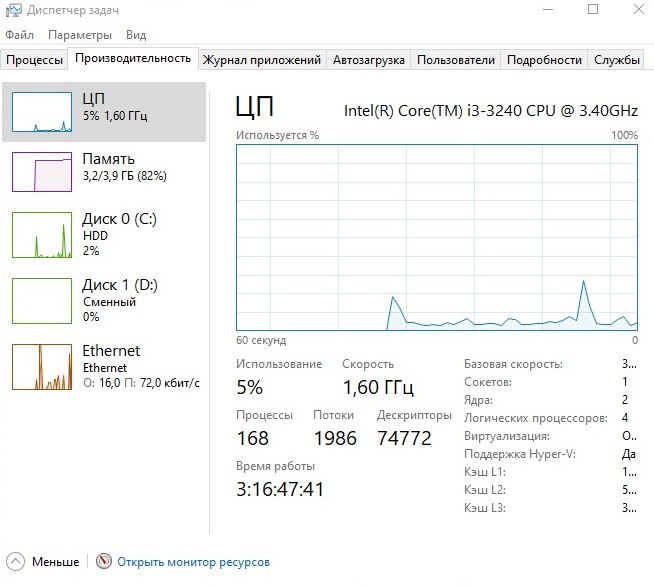Click the Потоки count 1986
The image size is (654, 585).
click(335, 438)
